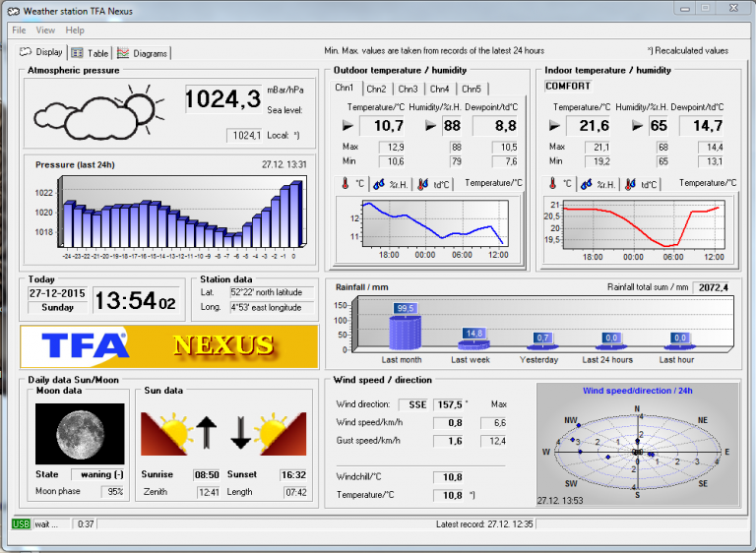Click the sunset sun icon
This screenshot has width=756, height=553.
point(283,433)
